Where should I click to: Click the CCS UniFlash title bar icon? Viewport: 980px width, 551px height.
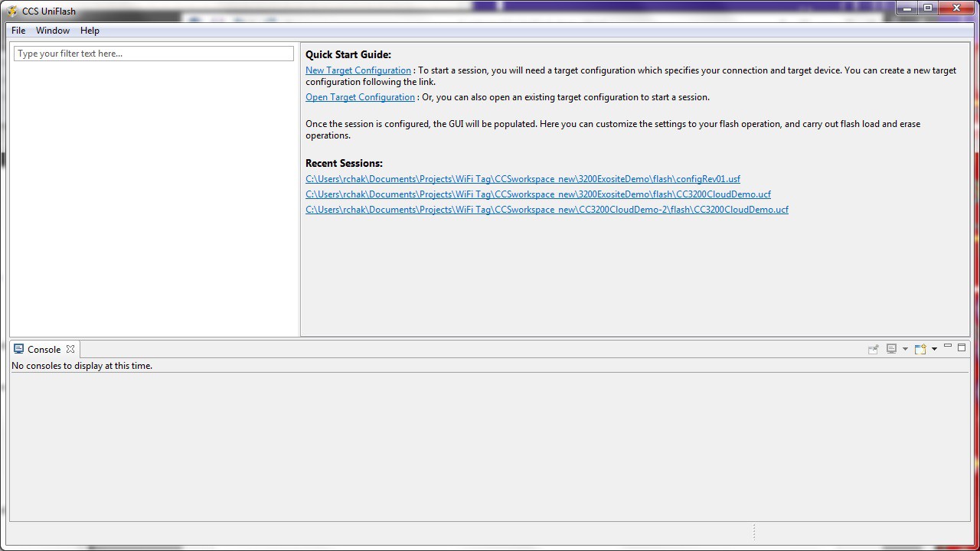click(x=11, y=11)
